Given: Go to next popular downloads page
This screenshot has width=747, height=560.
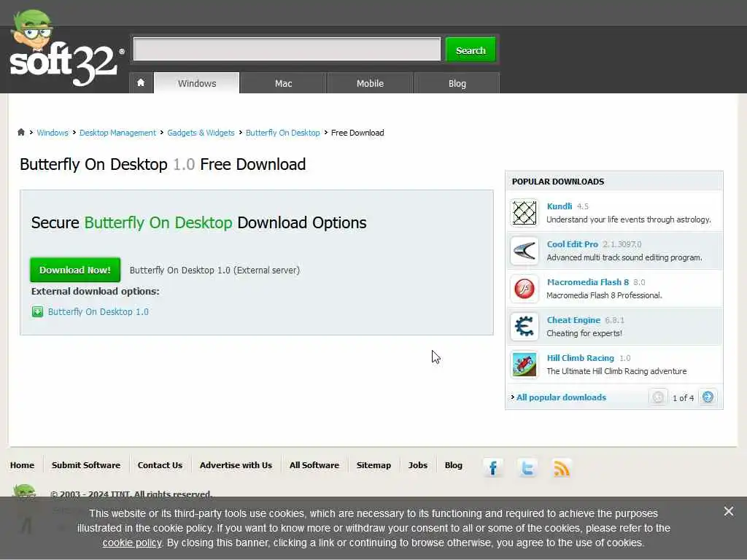Looking at the screenshot, I should 708,397.
